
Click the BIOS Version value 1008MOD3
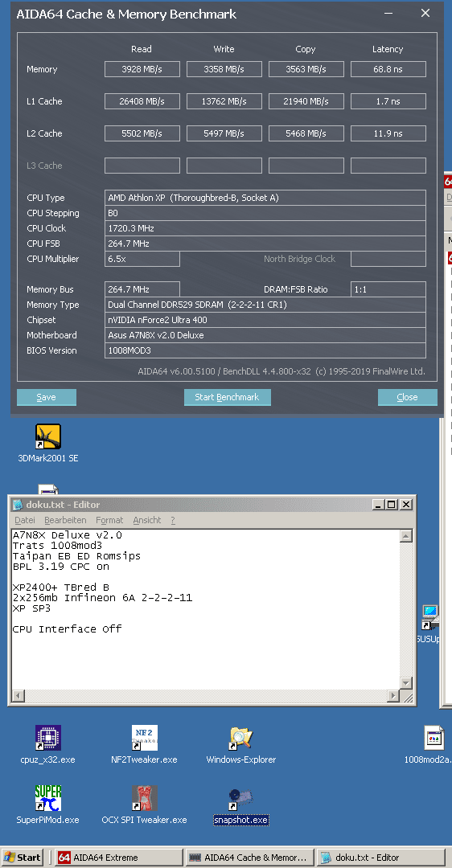(x=265, y=350)
